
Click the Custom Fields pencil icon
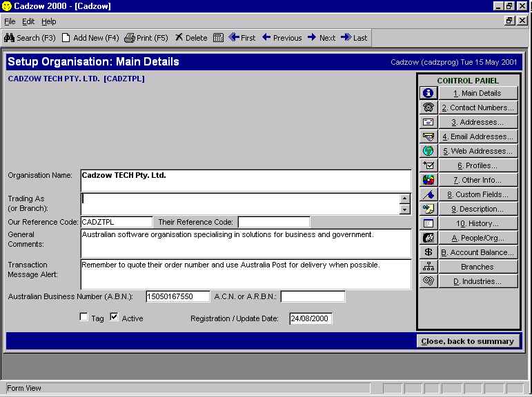(428, 194)
